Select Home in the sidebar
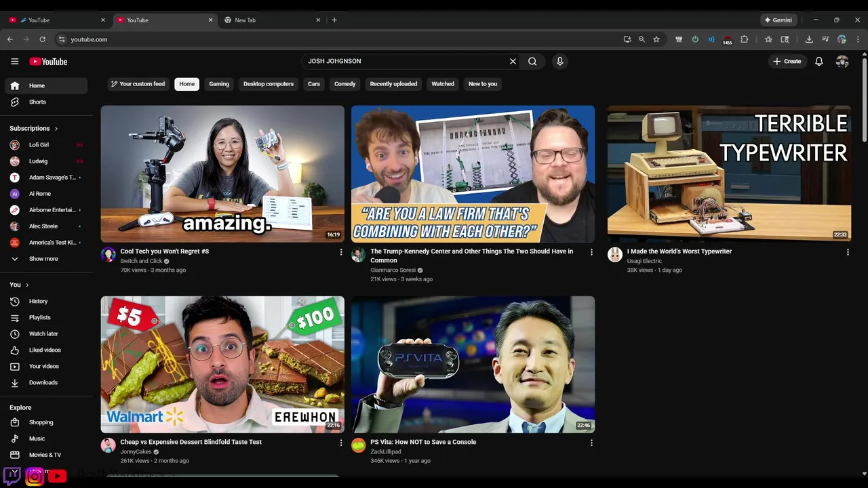 point(46,85)
